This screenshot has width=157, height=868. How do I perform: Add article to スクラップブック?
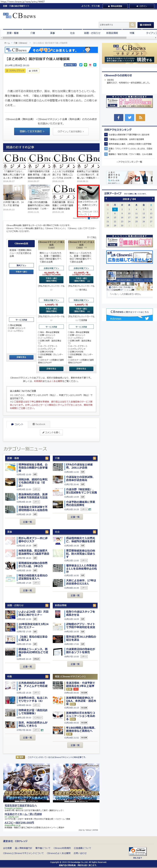tap(15, 71)
